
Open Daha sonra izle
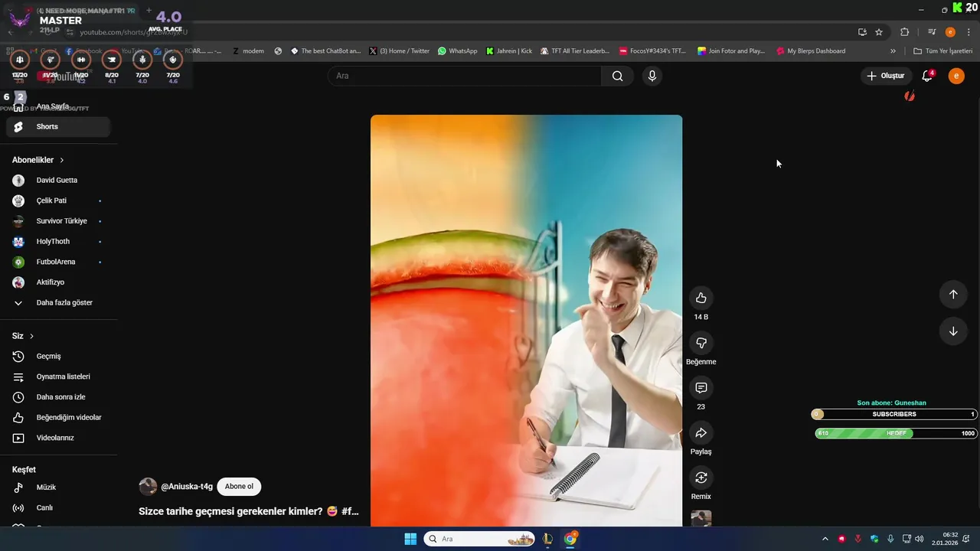click(x=58, y=397)
